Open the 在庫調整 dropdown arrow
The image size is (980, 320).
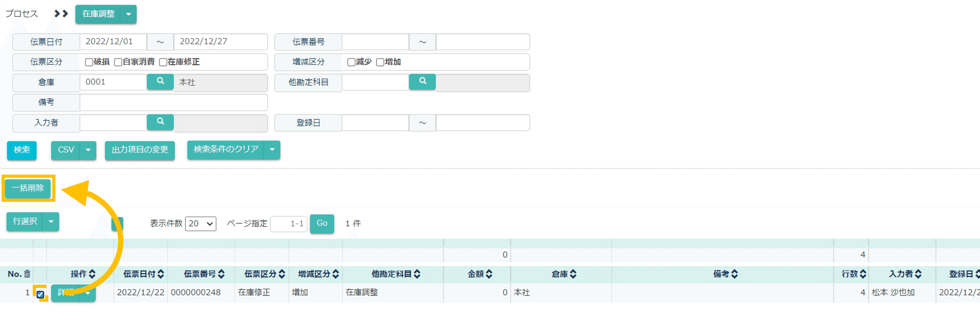click(129, 14)
